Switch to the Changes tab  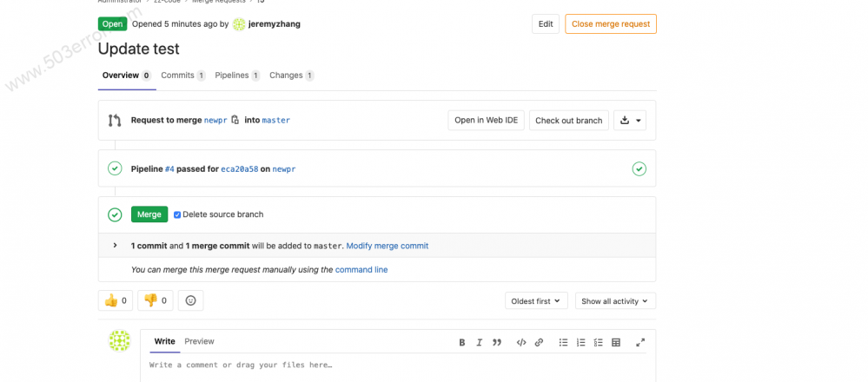coord(292,76)
